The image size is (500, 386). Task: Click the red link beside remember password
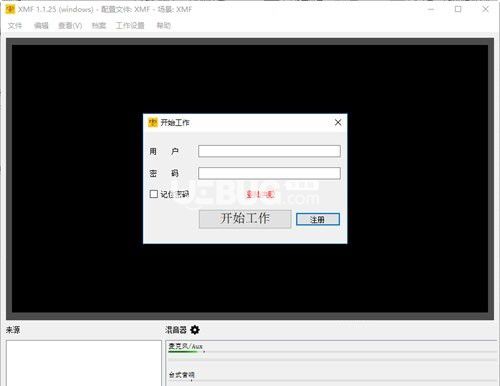260,194
